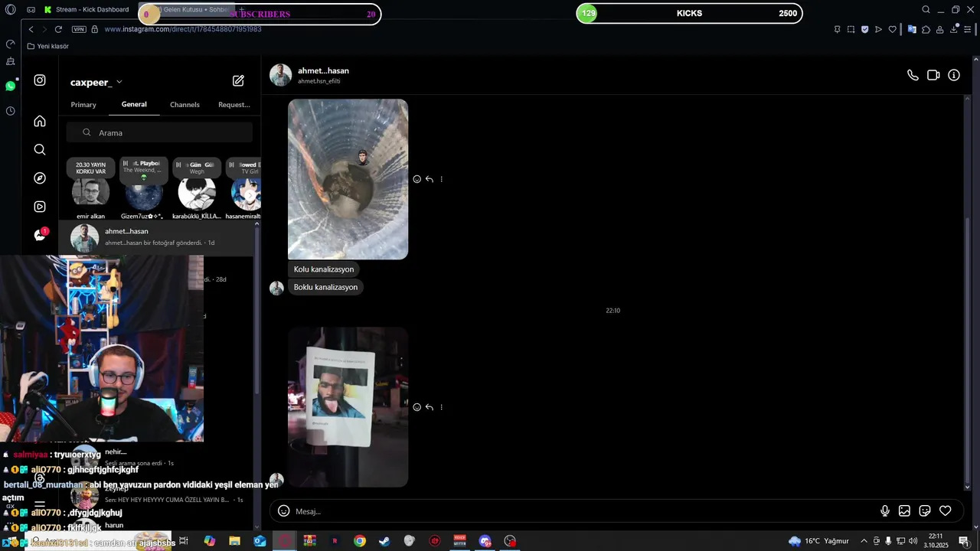Switch to Primary inbox tab
The width and height of the screenshot is (980, 551).
(83, 105)
